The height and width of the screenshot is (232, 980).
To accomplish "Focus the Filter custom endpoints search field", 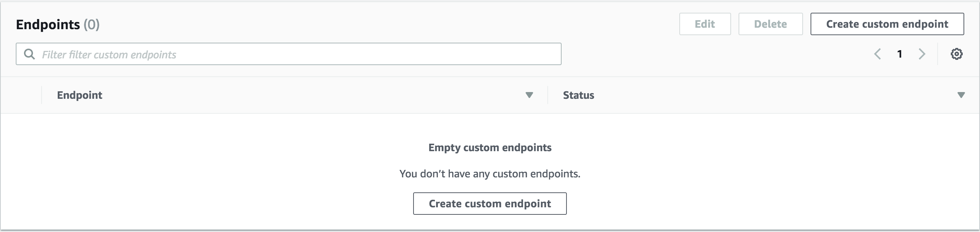I will tap(297, 54).
